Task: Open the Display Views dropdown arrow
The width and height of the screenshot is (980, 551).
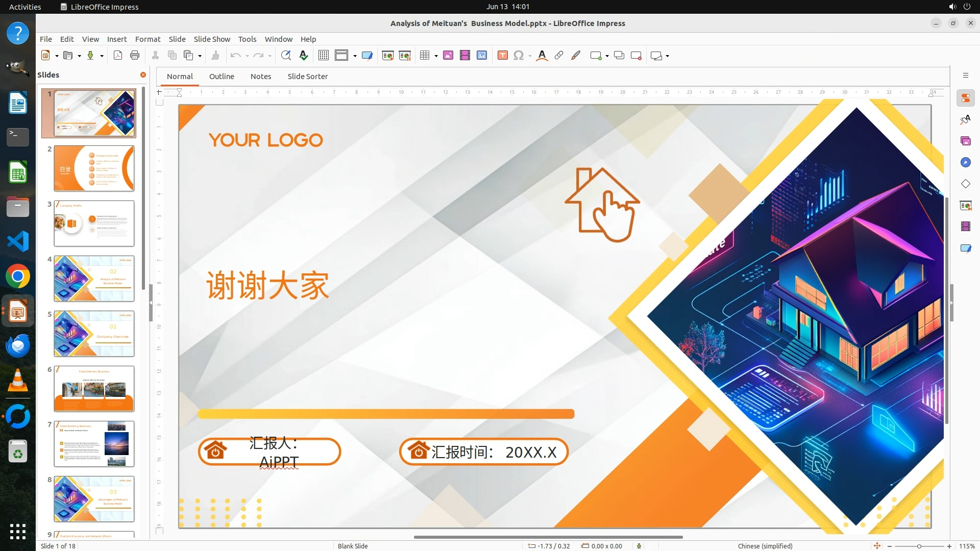Action: click(x=355, y=56)
